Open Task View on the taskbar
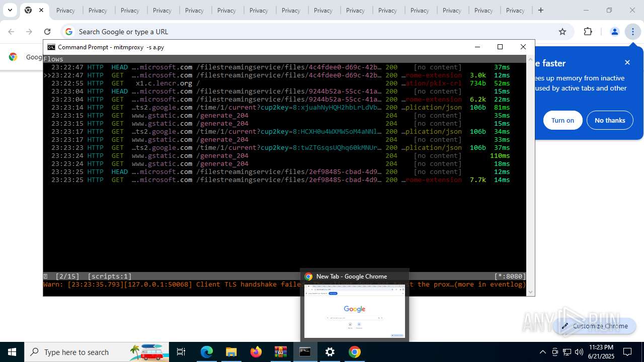Viewport: 644px width, 362px height. [181, 352]
